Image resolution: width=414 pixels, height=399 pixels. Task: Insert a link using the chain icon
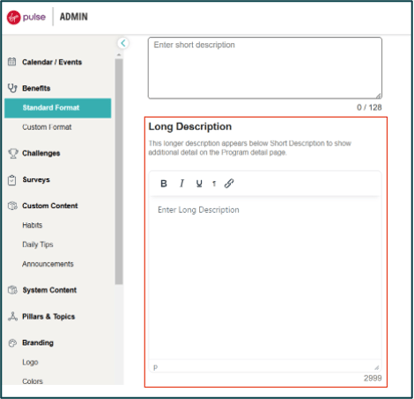coord(229,183)
